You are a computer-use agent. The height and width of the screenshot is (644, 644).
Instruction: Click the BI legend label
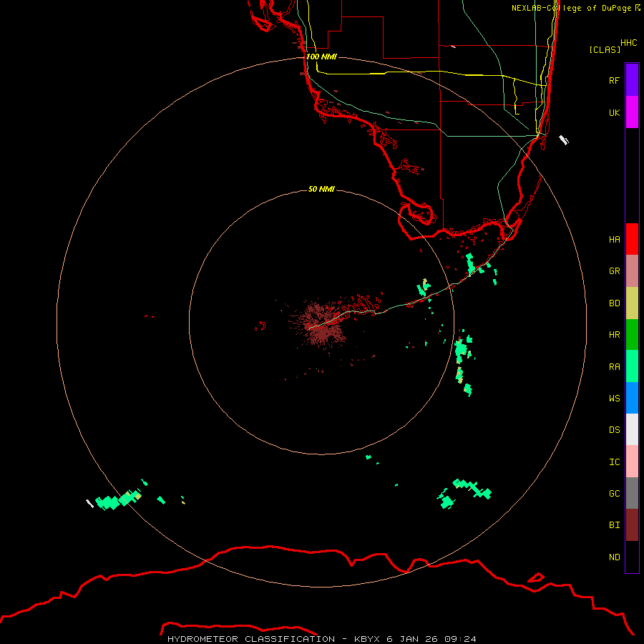coord(614,525)
